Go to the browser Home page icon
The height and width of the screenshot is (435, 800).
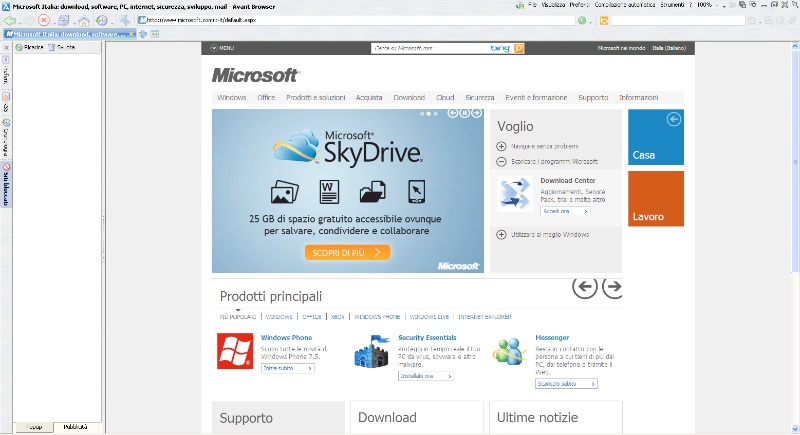pos(86,20)
